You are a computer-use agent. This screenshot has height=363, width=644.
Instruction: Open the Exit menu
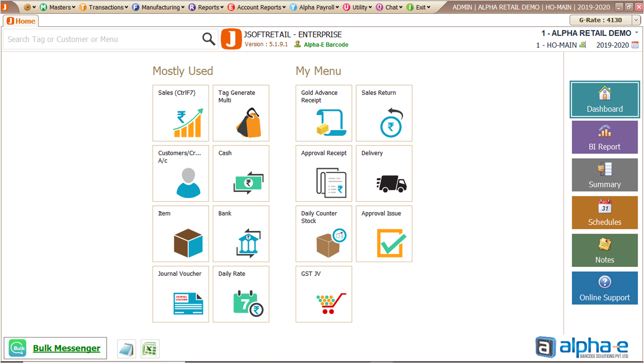click(418, 7)
